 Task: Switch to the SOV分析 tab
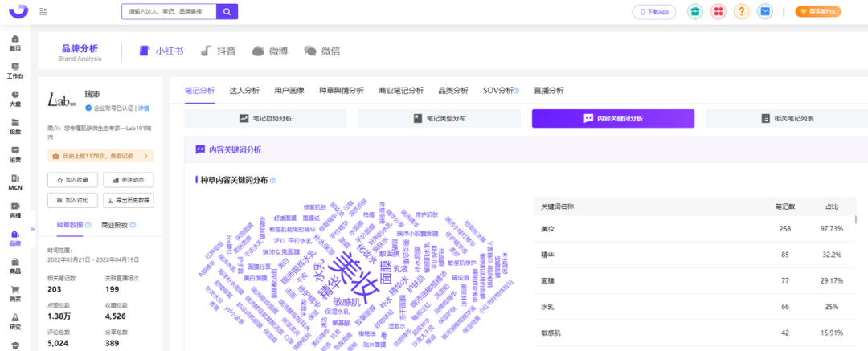(497, 90)
